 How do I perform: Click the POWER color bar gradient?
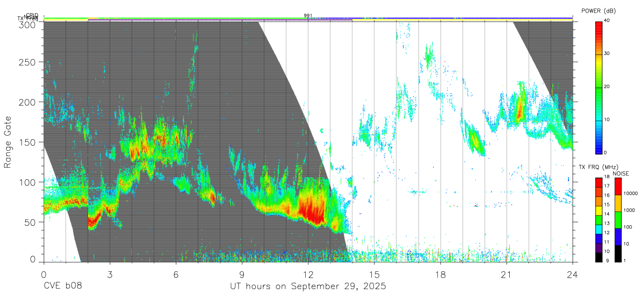(x=599, y=87)
